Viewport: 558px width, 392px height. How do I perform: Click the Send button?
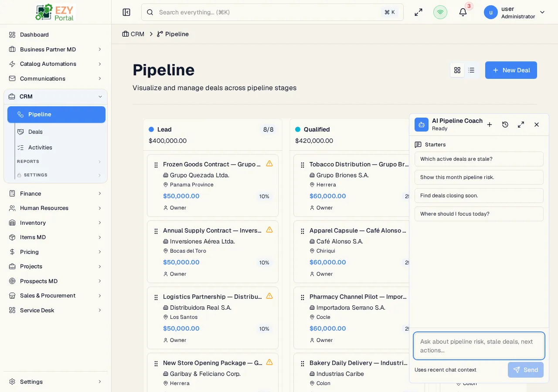point(526,370)
